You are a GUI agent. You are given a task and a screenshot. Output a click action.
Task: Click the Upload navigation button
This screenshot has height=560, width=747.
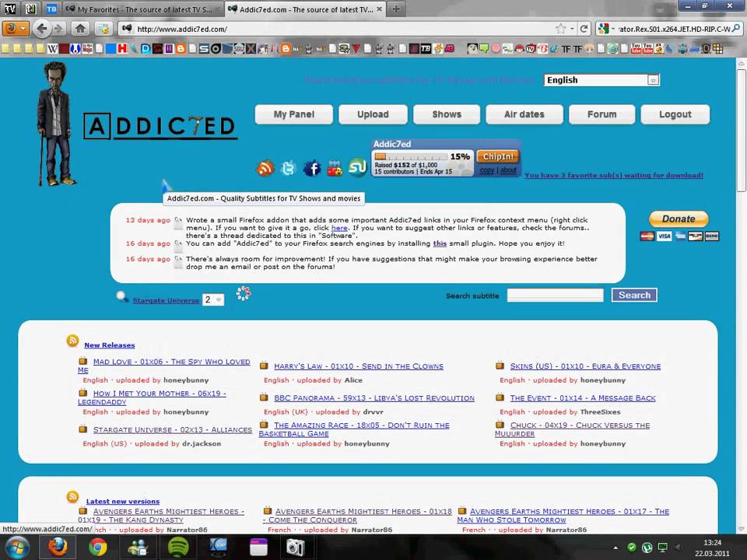[373, 114]
